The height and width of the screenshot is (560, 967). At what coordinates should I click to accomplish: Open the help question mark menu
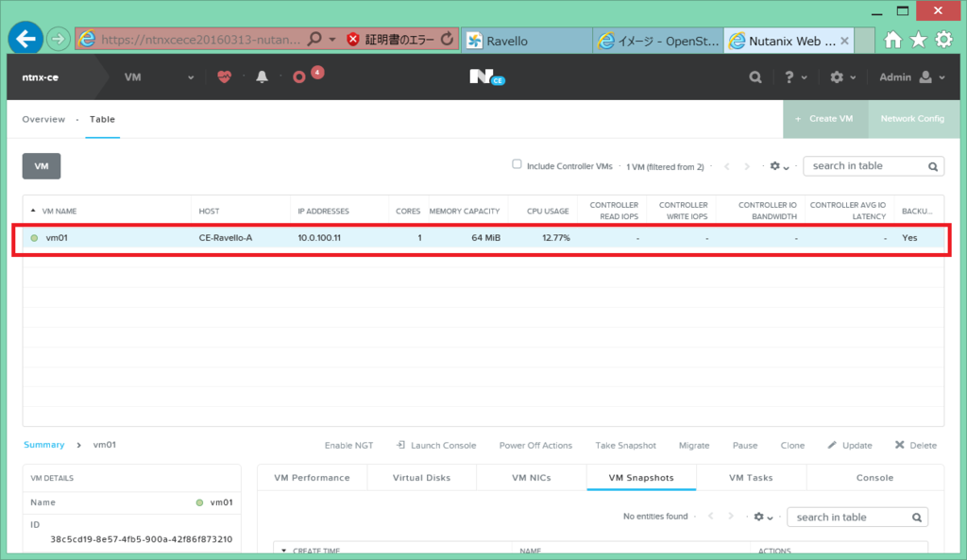[794, 77]
